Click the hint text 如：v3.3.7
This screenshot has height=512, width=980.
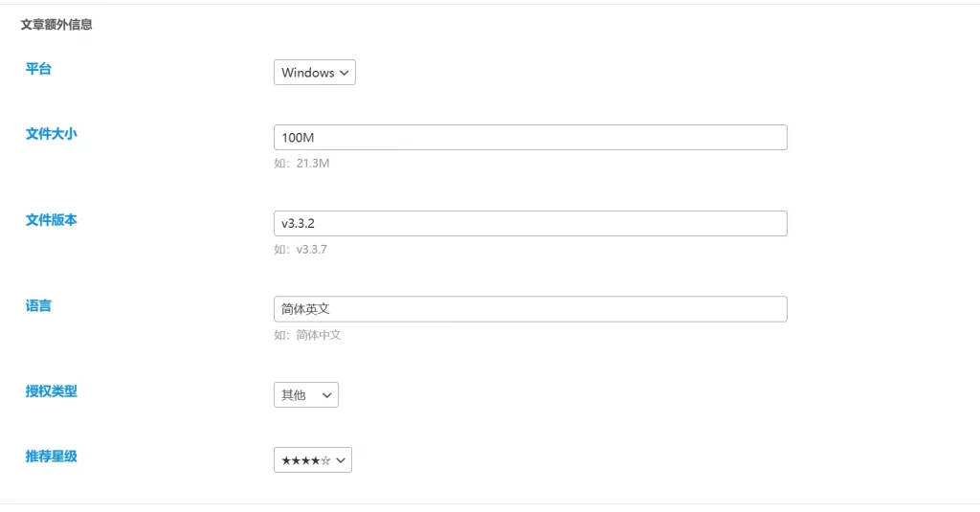pos(301,250)
